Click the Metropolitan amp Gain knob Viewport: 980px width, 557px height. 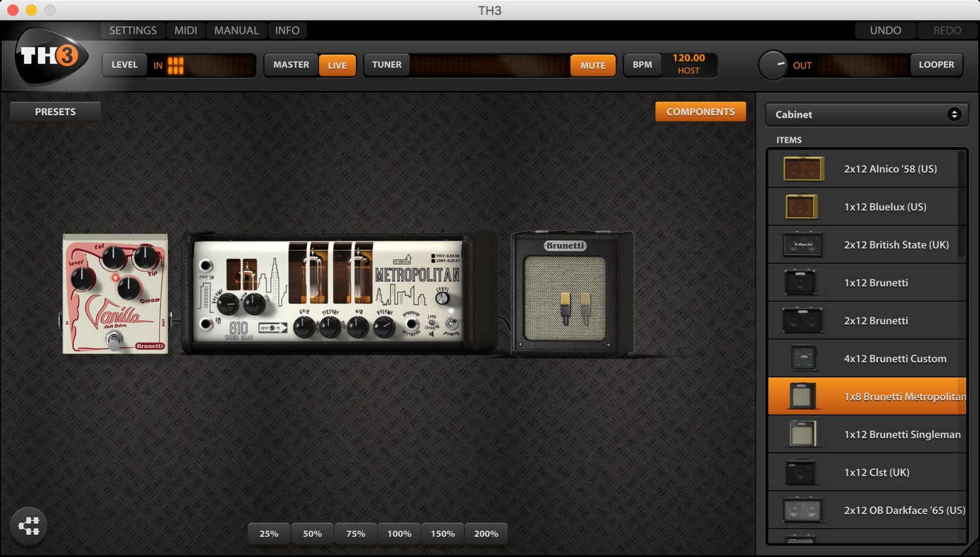304,327
